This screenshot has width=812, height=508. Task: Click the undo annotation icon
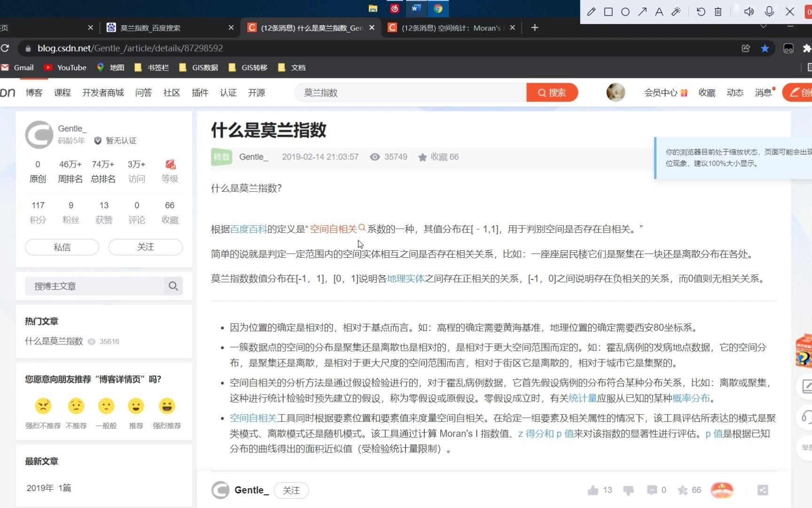pos(701,11)
